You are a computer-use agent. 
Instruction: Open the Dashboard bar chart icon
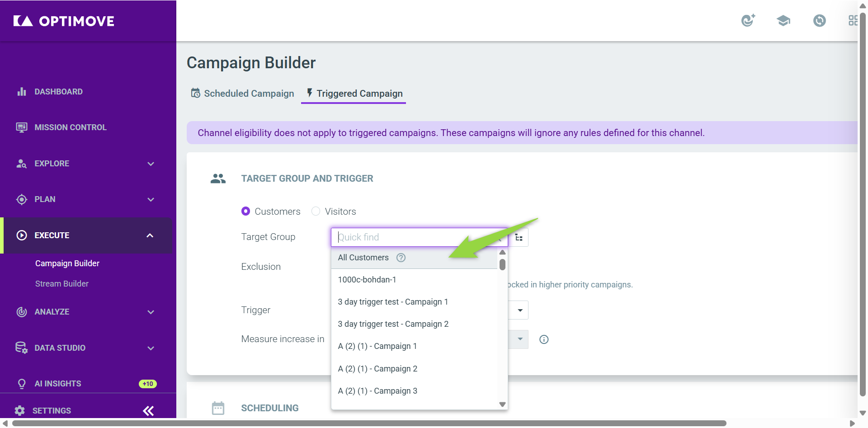point(22,92)
